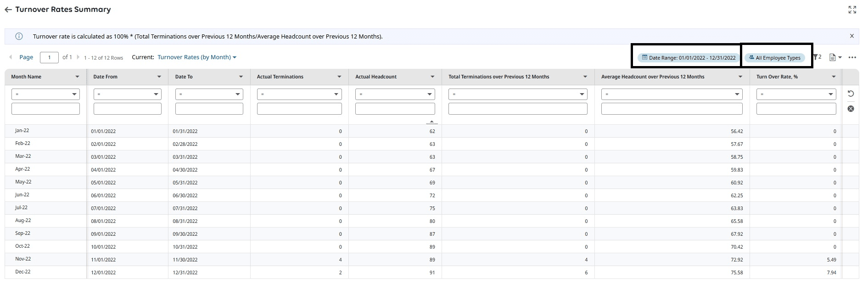The height and width of the screenshot is (300, 868).
Task: Select the Nov-22 row month cell
Action: [x=23, y=259]
